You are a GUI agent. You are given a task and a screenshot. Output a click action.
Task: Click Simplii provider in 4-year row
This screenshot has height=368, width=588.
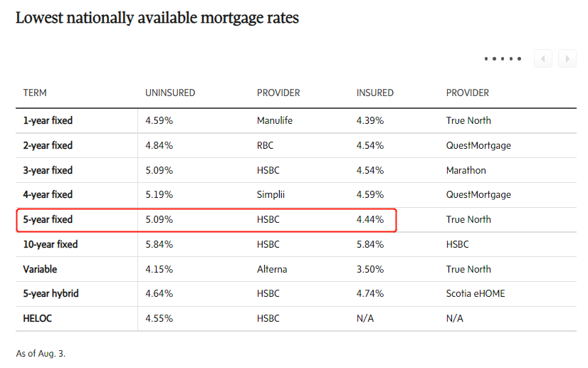point(271,195)
